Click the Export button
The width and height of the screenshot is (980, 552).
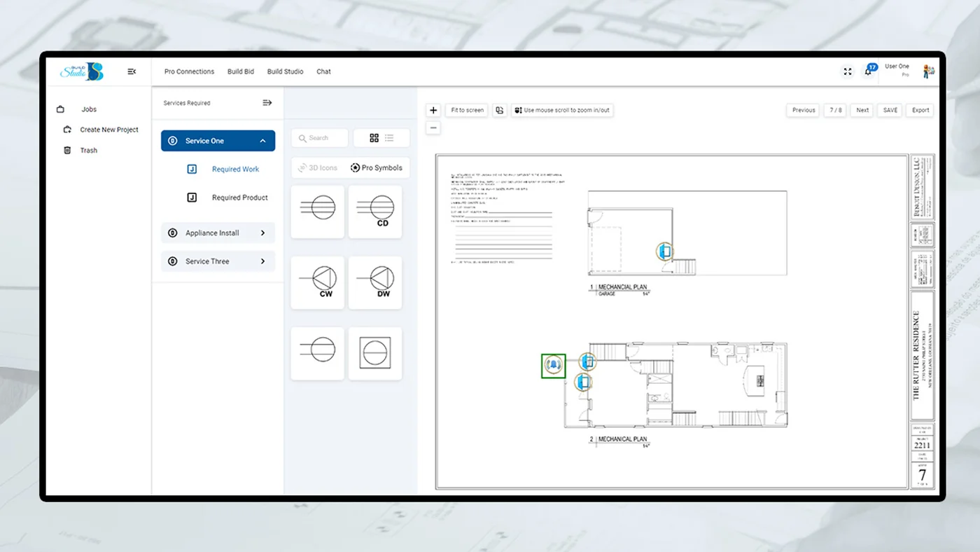(920, 110)
